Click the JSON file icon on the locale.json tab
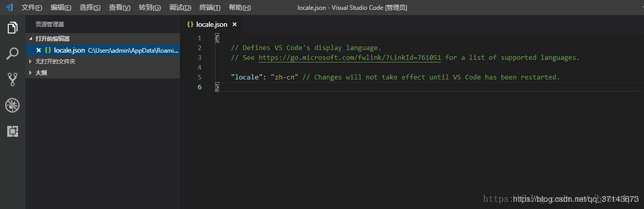644x209 pixels. [190, 24]
